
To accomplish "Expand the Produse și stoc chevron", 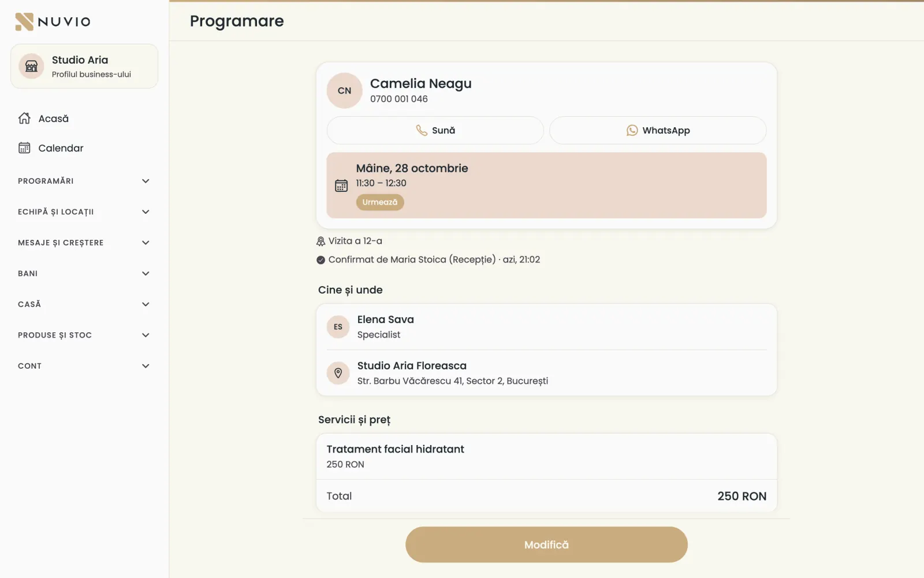I will pos(146,335).
